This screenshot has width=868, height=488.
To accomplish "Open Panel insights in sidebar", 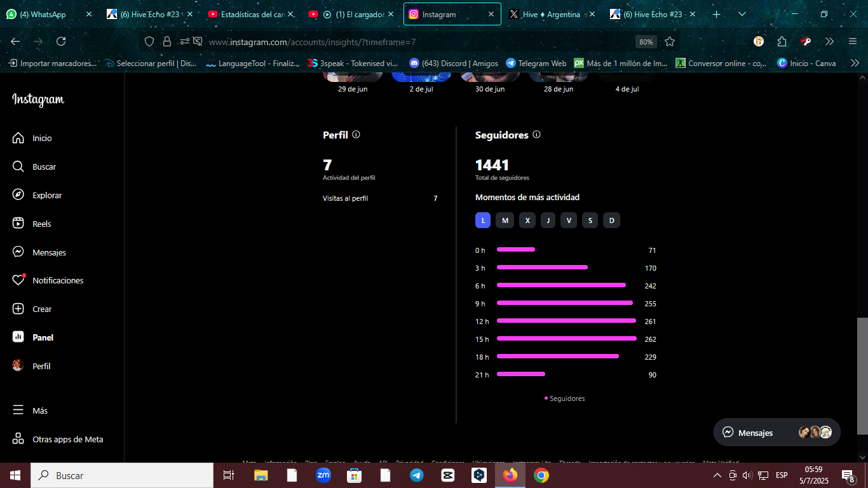I will (x=33, y=337).
